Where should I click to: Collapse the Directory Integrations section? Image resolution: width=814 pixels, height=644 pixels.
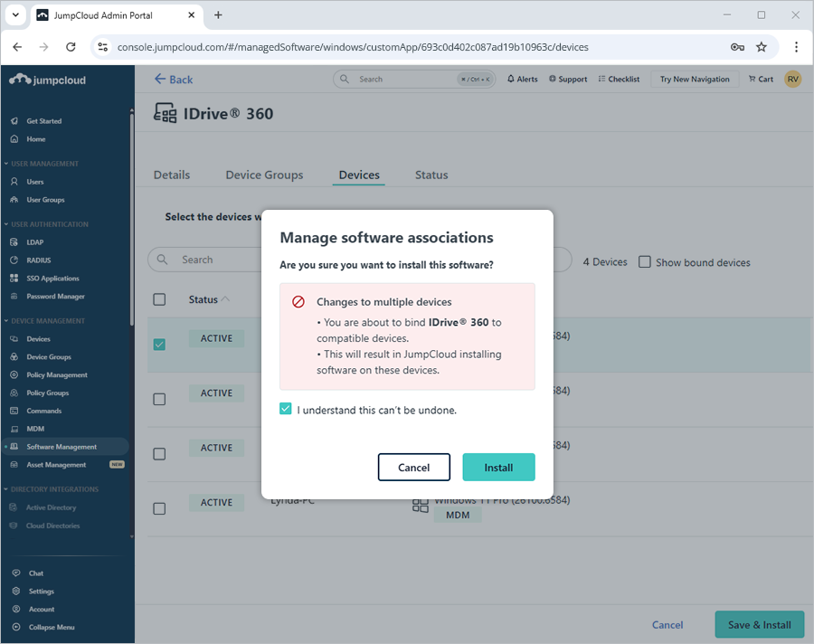(52, 489)
